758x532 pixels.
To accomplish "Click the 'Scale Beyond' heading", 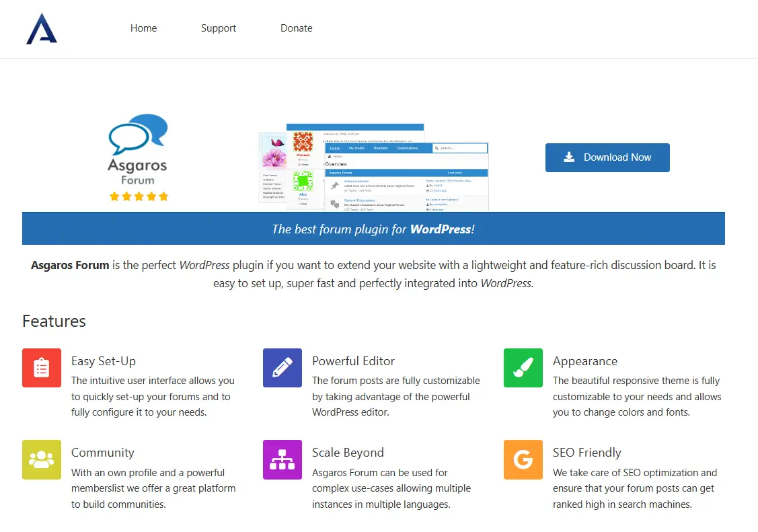I will click(348, 452).
